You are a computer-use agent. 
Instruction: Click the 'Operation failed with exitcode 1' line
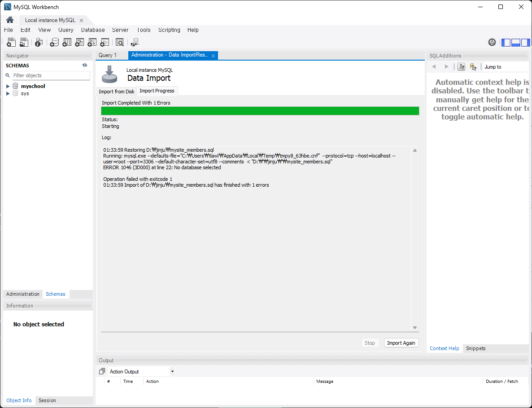point(138,179)
